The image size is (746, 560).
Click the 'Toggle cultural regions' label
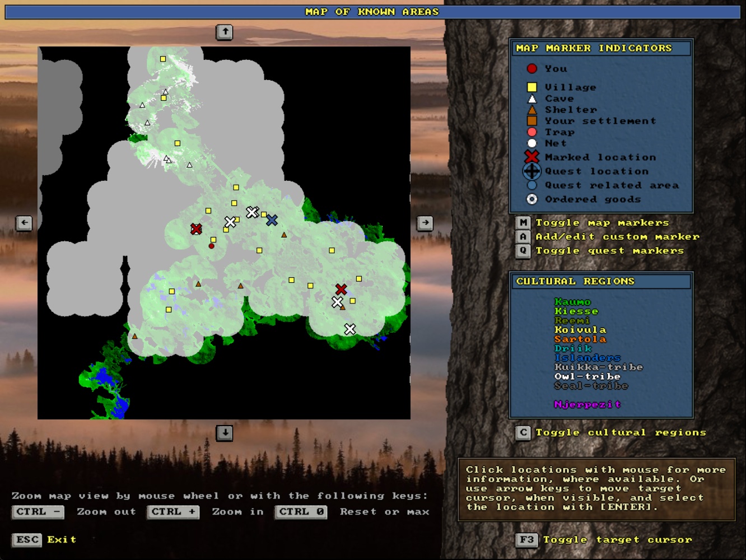[x=621, y=432]
